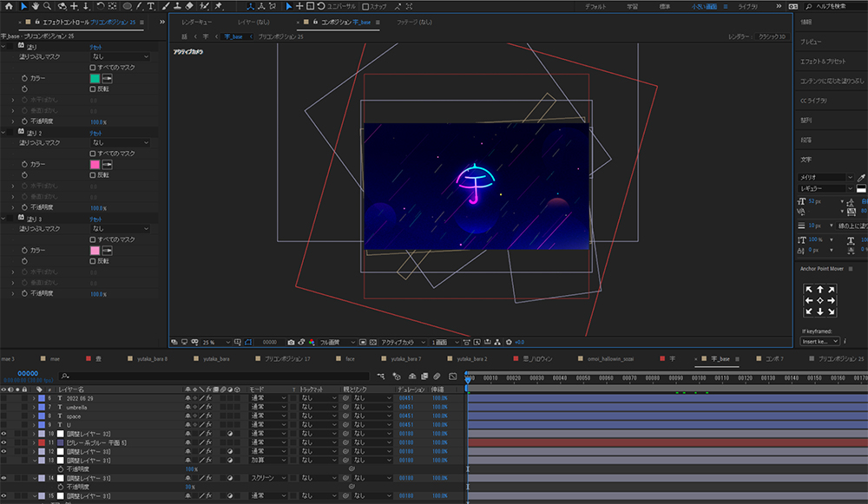Image resolution: width=868 pixels, height=504 pixels.
Task: Choose the Ellipse shape tool
Action: (127, 6)
